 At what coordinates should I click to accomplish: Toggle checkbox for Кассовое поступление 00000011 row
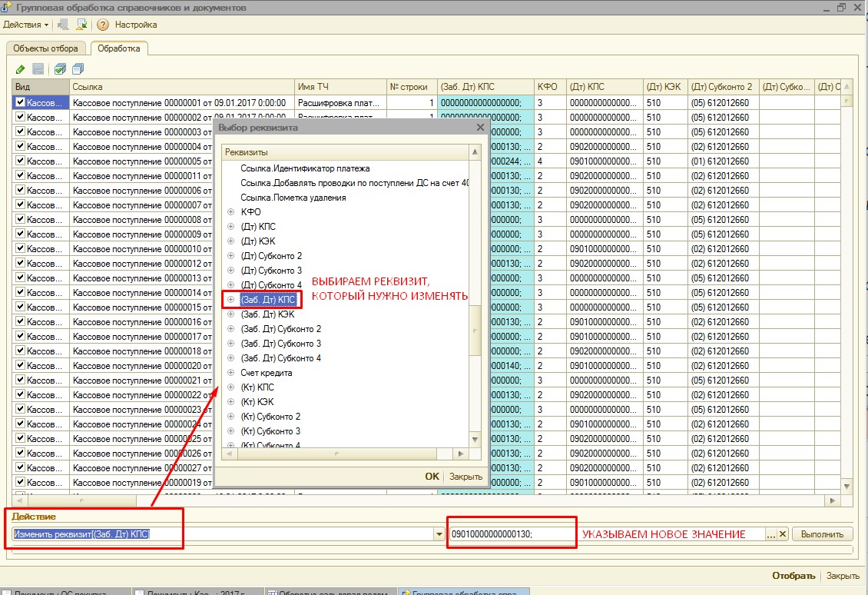21,176
